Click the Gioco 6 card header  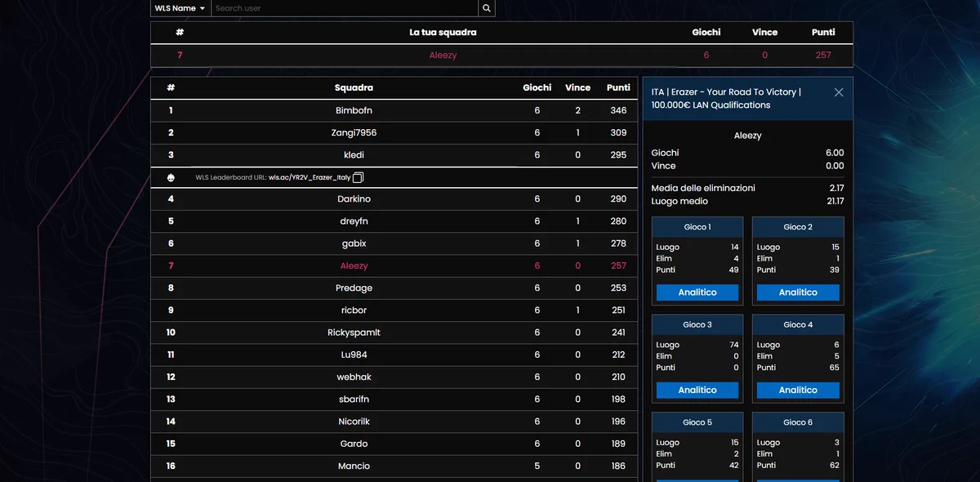pyautogui.click(x=798, y=422)
